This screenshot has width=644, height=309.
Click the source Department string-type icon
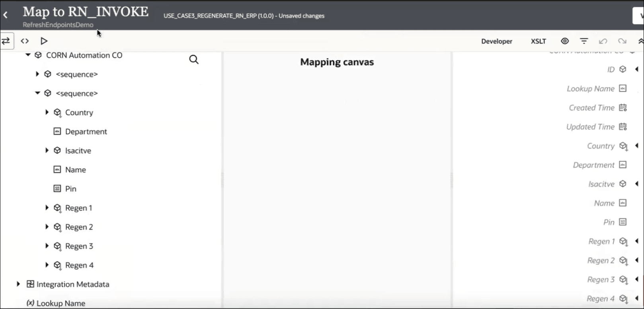tap(57, 131)
